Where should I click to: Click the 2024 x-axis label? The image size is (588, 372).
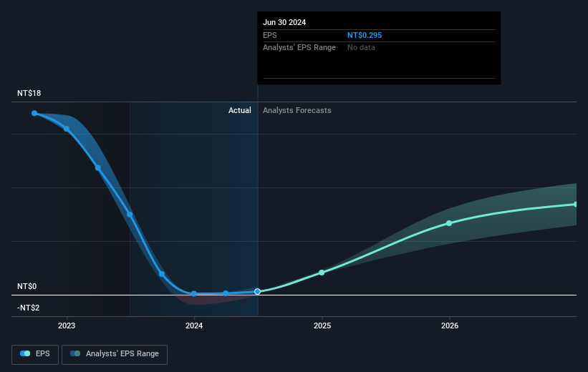tap(194, 325)
